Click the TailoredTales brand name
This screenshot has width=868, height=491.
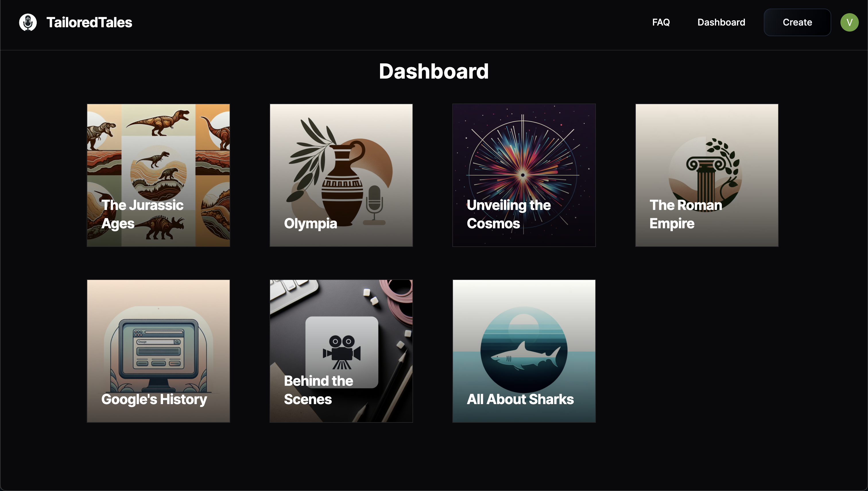point(89,22)
